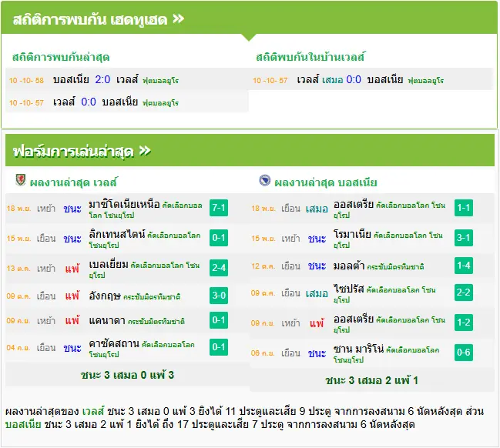
Task: Click the double chevron beside สถิติการพบกัน เฮดทูเฮด
Action: 179,18
